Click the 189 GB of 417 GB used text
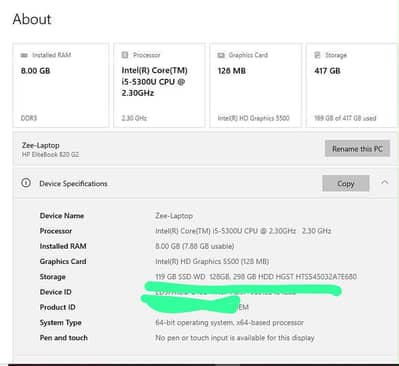The image size is (399, 366). 345,118
